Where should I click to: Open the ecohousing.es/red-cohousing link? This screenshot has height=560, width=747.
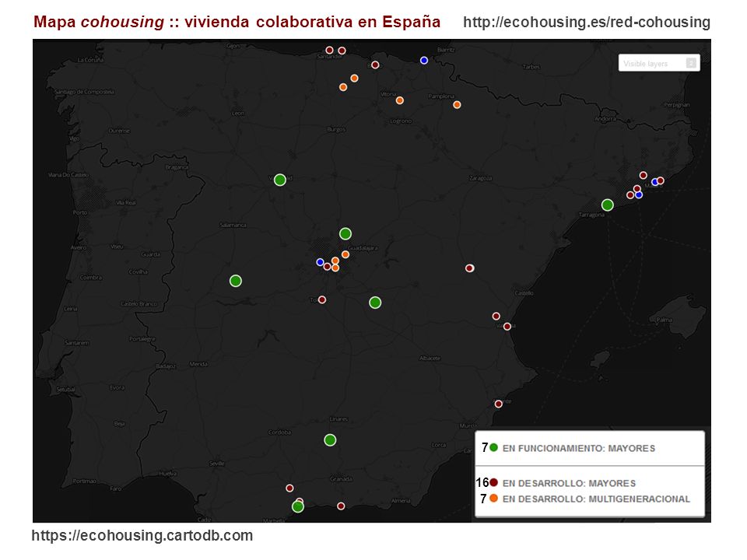(587, 22)
